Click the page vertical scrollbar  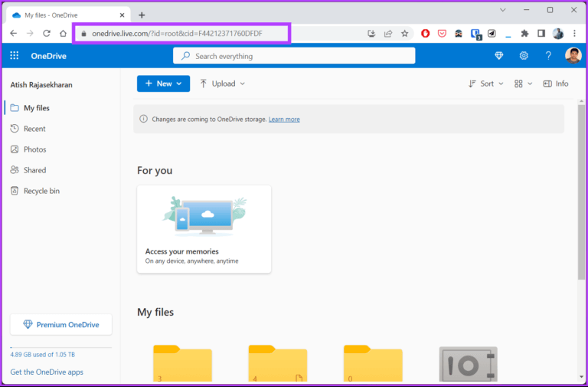click(581, 192)
